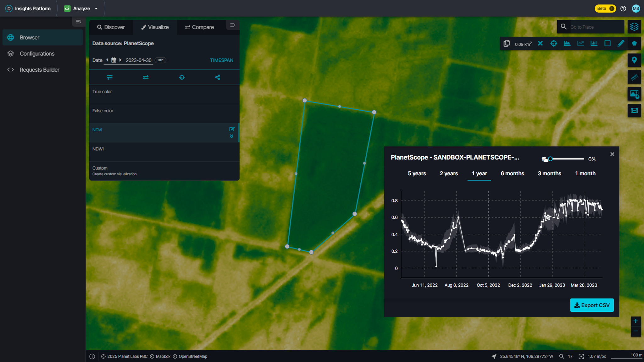
Task: Open the ruler measure tool
Action: point(634,77)
